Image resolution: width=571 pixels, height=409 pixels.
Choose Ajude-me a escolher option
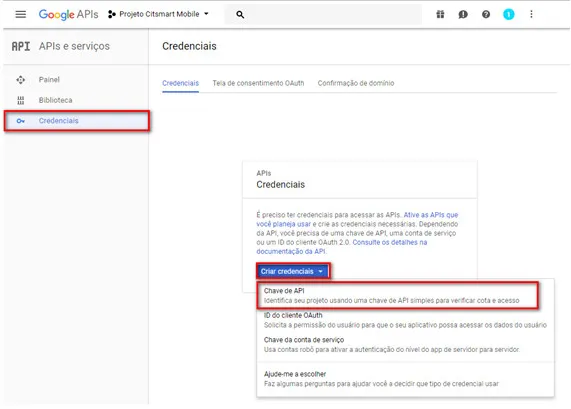[x=405, y=379]
